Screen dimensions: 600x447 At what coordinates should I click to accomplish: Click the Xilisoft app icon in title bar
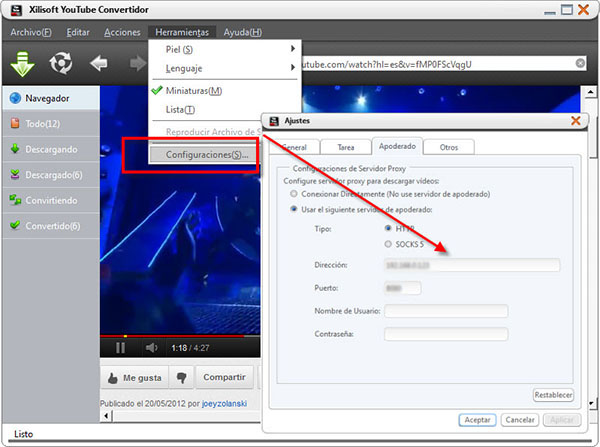pos(16,10)
